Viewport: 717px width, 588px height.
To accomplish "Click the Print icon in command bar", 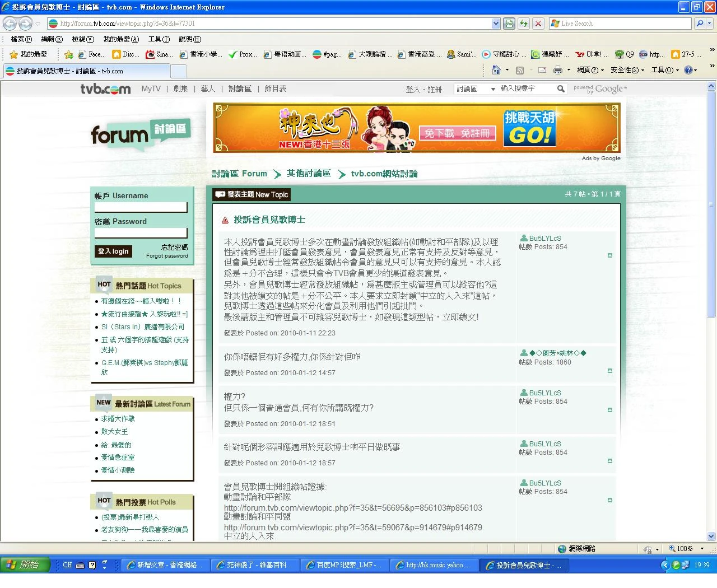I will pyautogui.click(x=558, y=70).
